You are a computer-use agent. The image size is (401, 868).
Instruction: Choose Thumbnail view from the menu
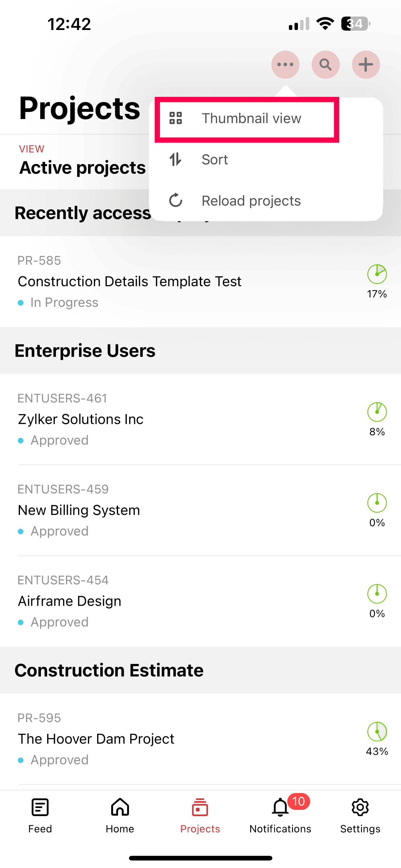tap(251, 119)
